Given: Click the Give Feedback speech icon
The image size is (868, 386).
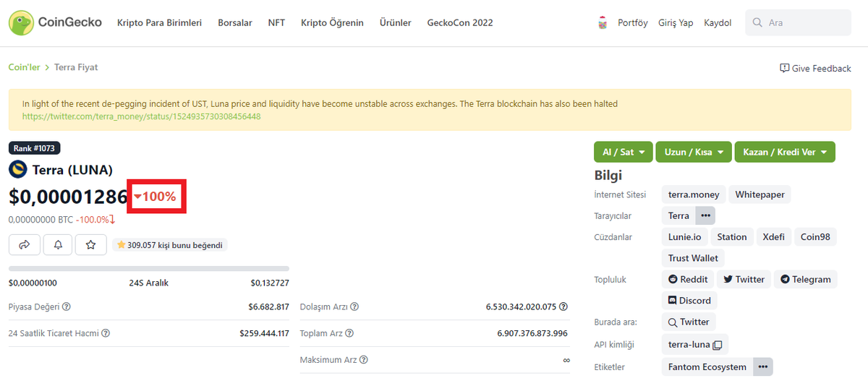Looking at the screenshot, I should [784, 68].
